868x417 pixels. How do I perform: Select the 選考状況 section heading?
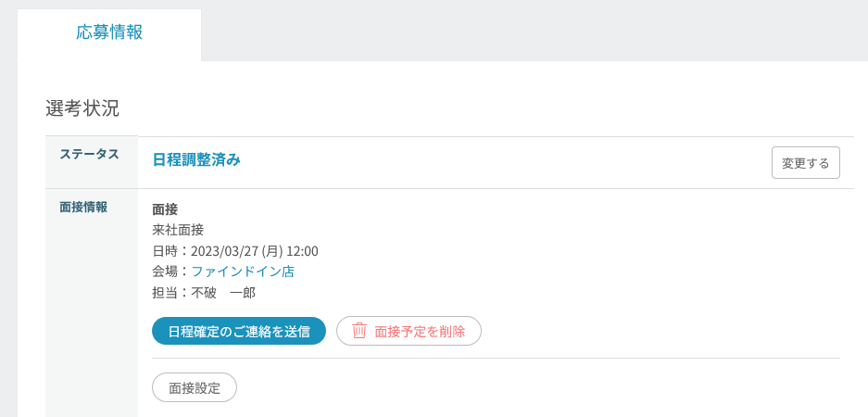click(82, 107)
